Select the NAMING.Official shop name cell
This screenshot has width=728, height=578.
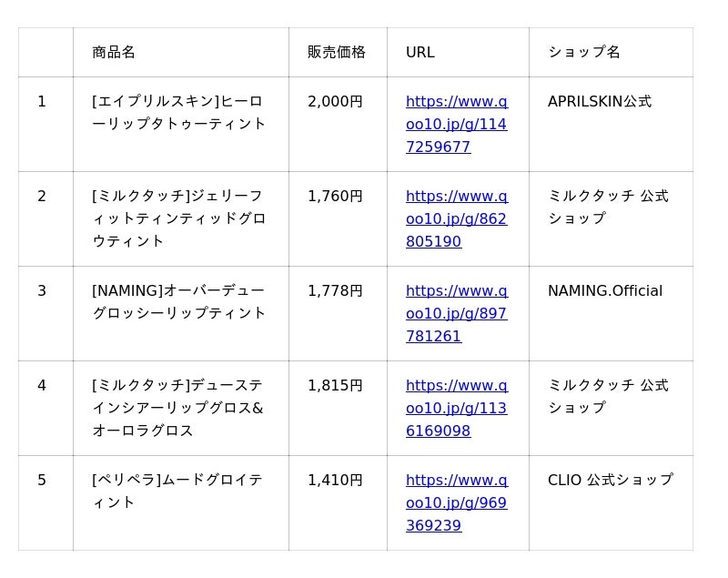[x=605, y=291]
